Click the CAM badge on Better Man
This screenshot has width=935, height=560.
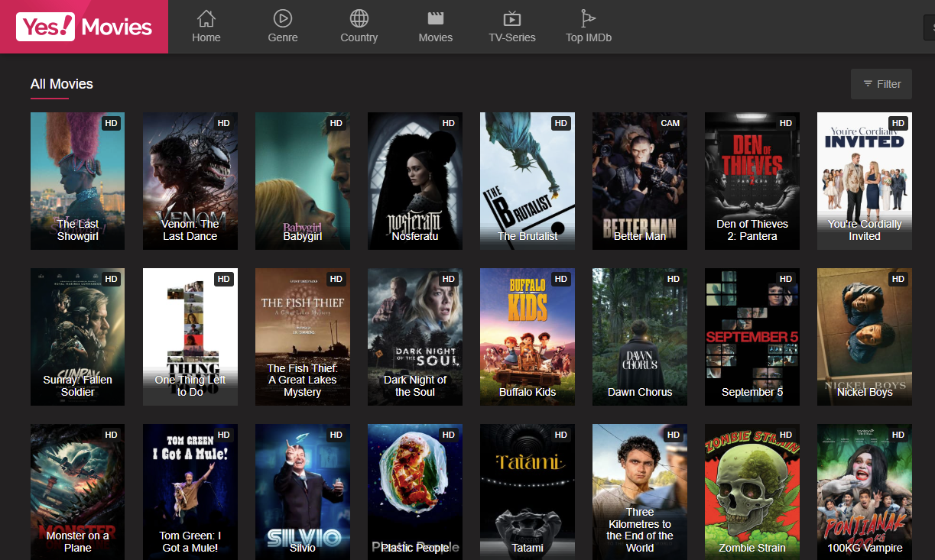[670, 123]
